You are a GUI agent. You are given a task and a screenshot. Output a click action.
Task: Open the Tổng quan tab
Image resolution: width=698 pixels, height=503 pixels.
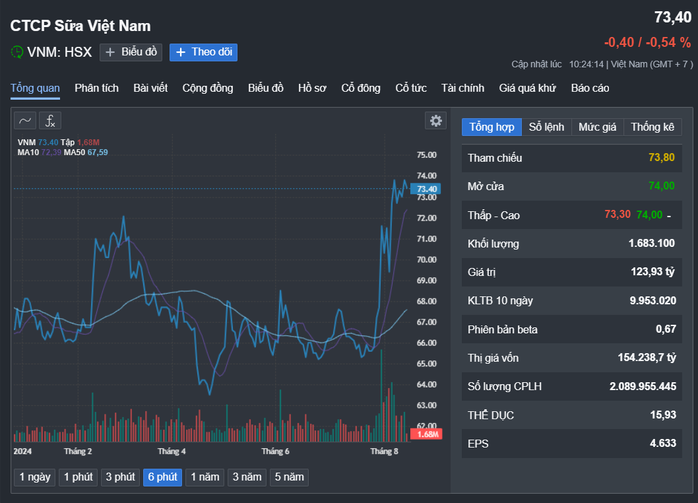35,88
